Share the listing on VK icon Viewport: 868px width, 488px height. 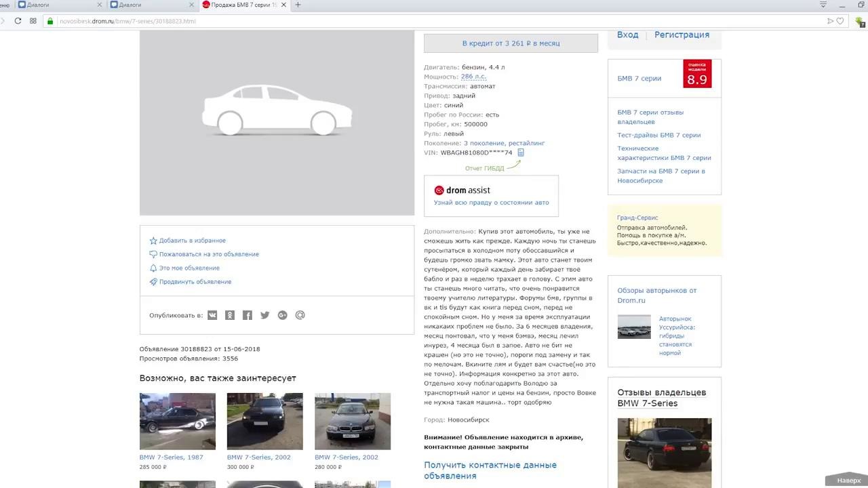(212, 315)
